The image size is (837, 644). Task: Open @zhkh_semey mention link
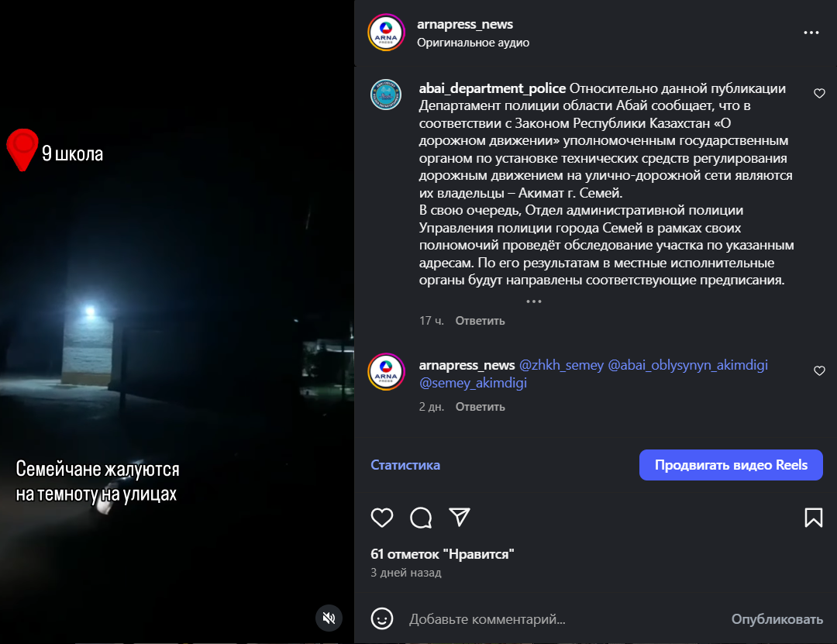tap(561, 365)
